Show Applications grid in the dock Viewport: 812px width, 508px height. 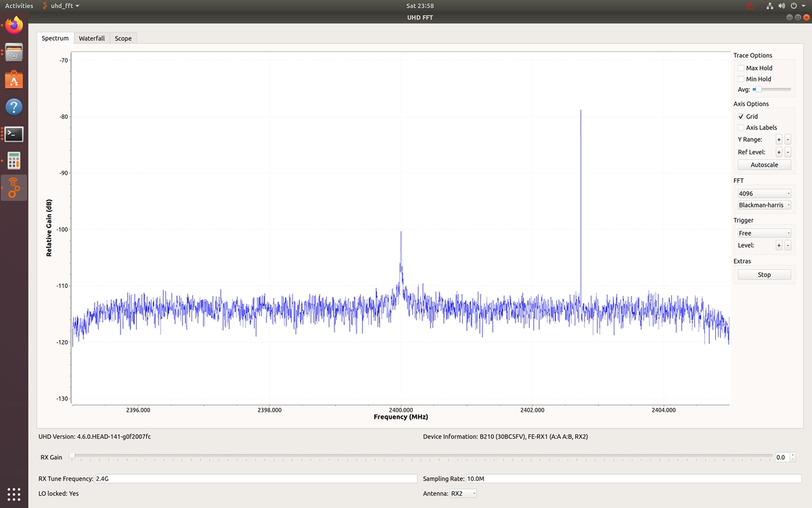[x=14, y=494]
